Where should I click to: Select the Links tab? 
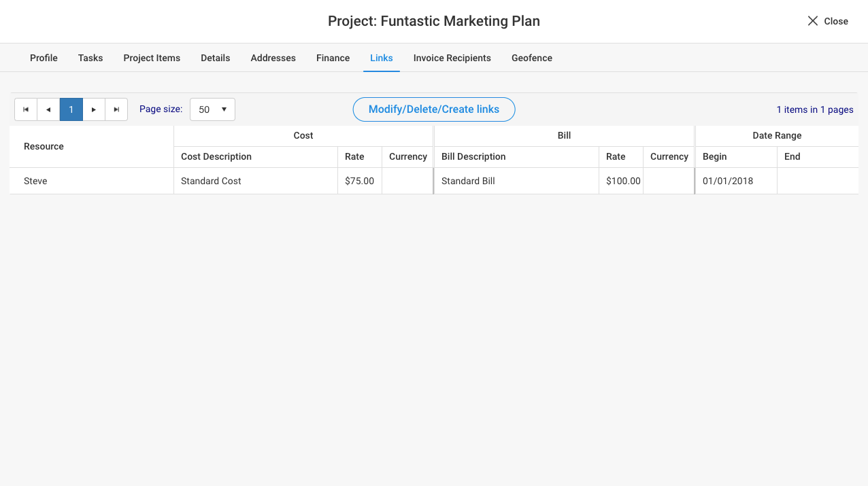pos(382,58)
